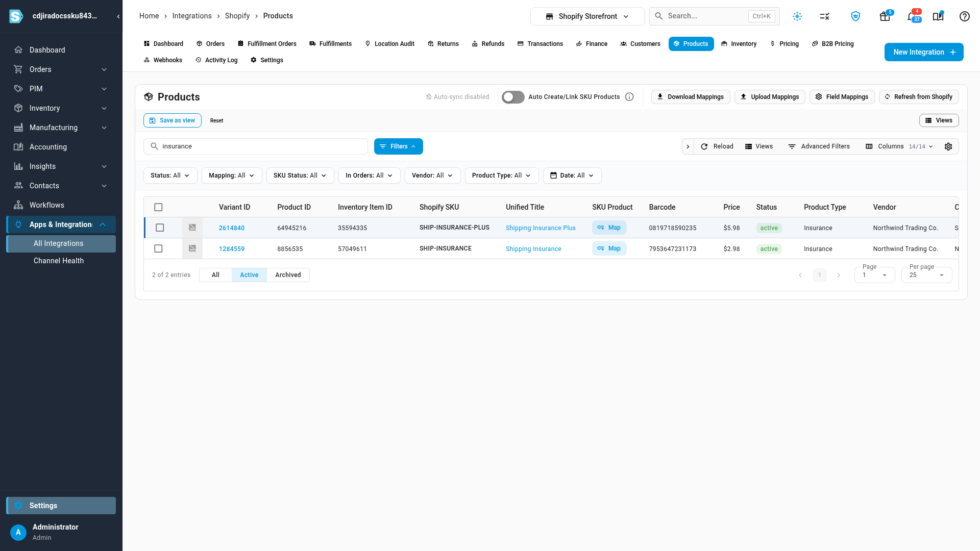Open Settings at sidebar bottom
This screenshot has height=551, width=980.
click(x=61, y=506)
